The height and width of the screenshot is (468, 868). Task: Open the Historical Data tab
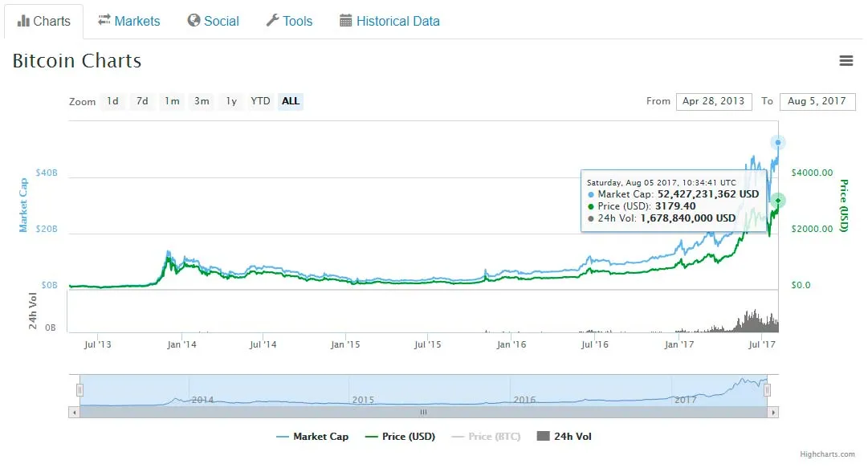(x=389, y=21)
